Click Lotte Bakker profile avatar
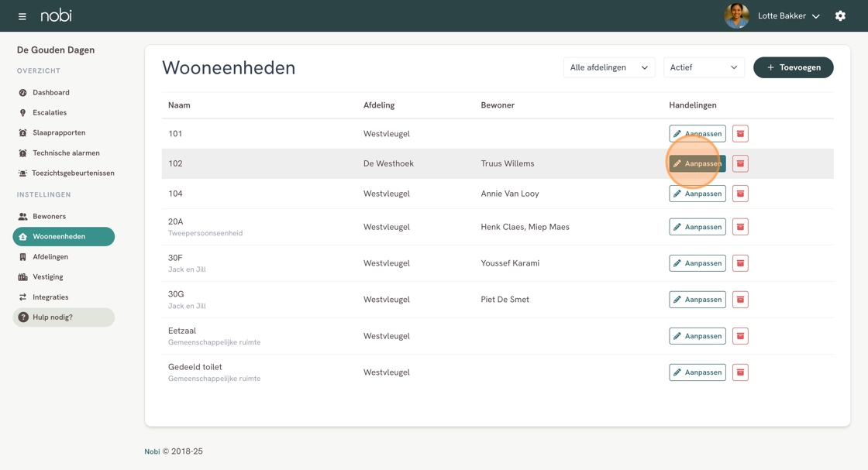This screenshot has width=868, height=470. click(x=736, y=16)
